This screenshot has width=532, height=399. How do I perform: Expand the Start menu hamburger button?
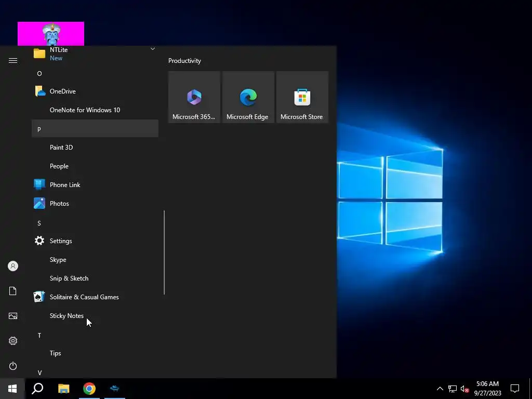click(13, 60)
